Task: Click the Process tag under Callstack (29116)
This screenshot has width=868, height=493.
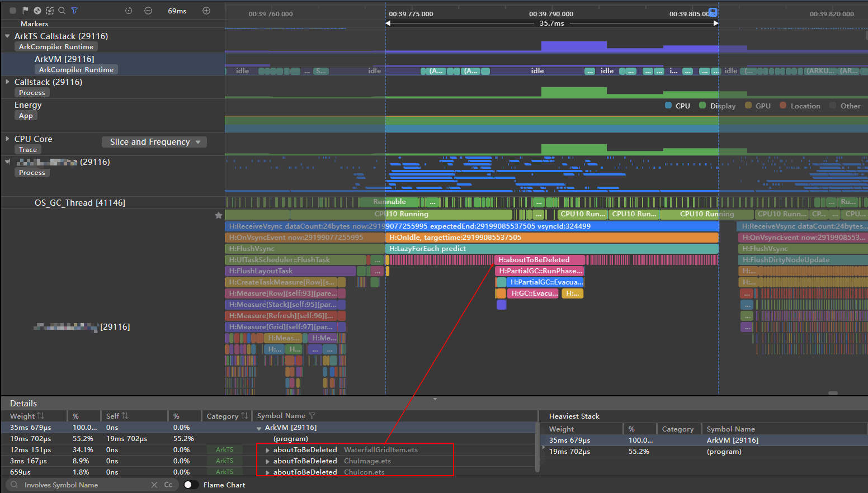Action: [x=32, y=93]
